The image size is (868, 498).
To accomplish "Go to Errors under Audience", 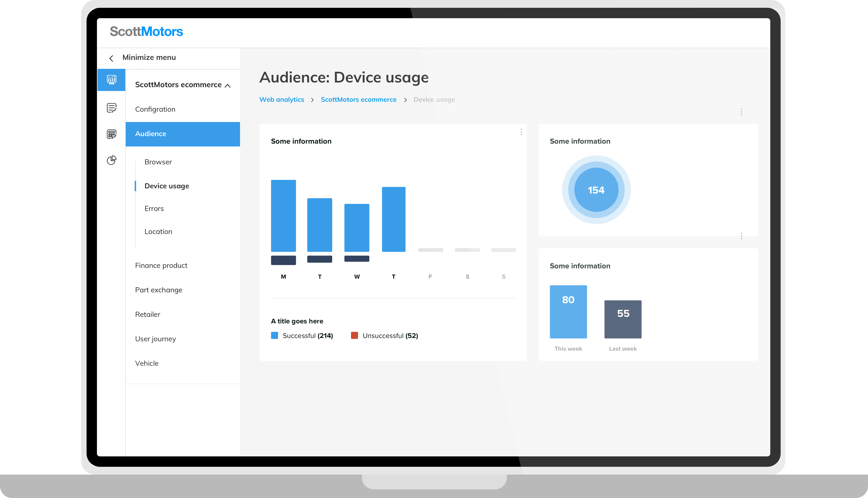I will [154, 209].
